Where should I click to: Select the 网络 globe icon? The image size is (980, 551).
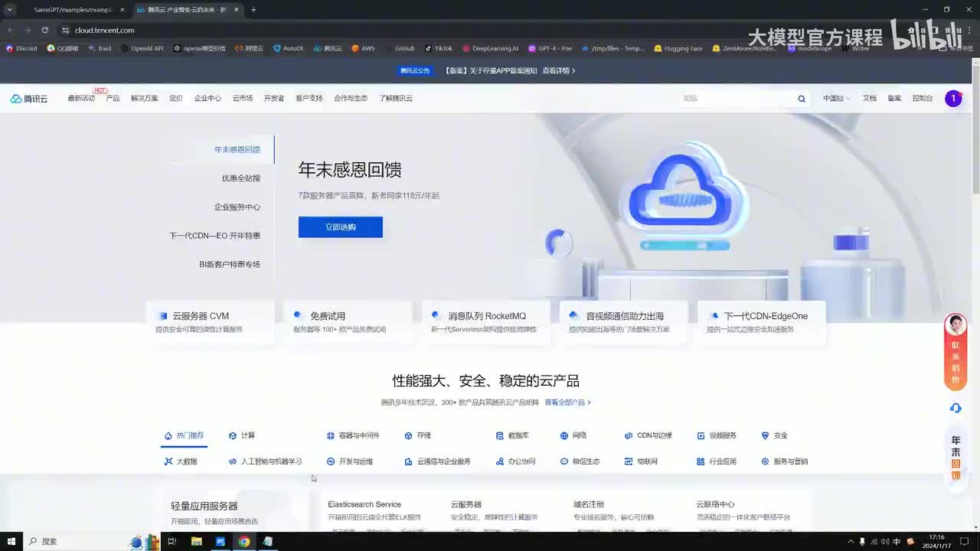[x=564, y=435]
